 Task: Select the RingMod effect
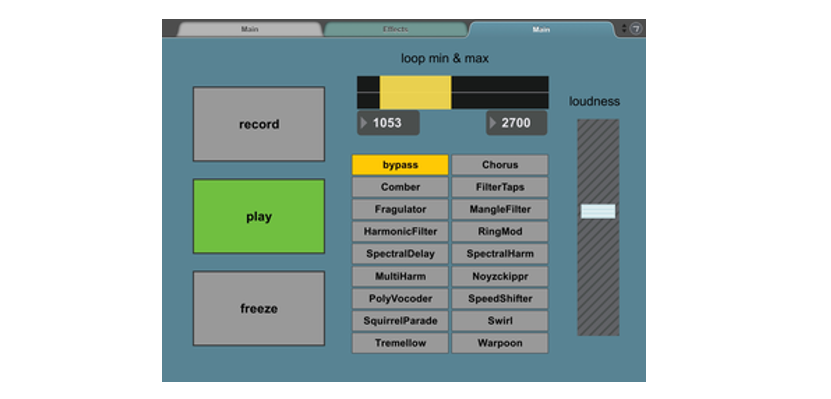pyautogui.click(x=500, y=232)
